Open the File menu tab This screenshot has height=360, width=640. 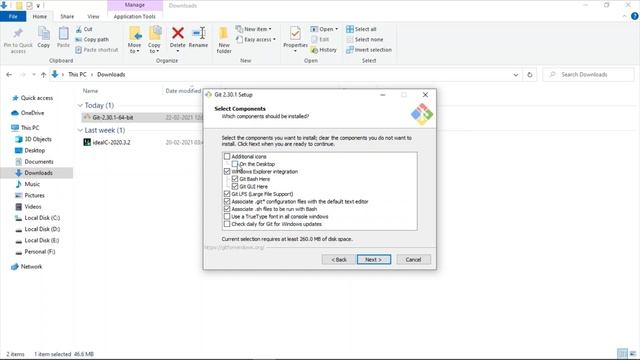[13, 16]
